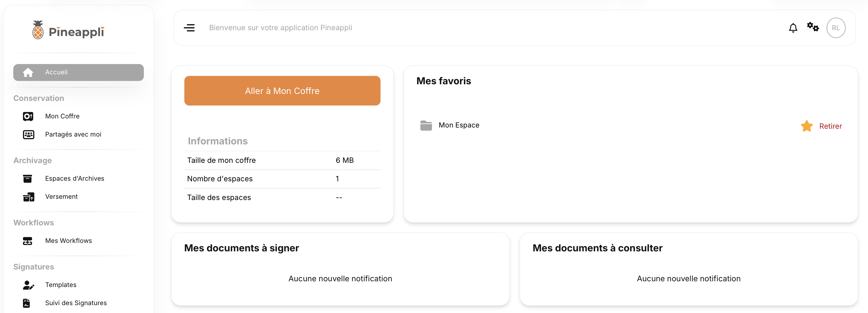The image size is (868, 313).
Task: Click the RL profile avatar
Action: 836,27
